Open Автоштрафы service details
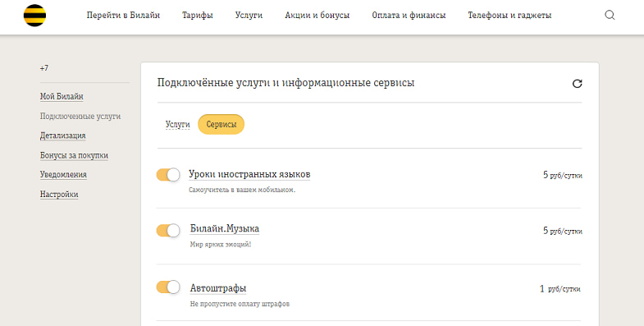Screen dimensions: 644x326 click(x=218, y=288)
